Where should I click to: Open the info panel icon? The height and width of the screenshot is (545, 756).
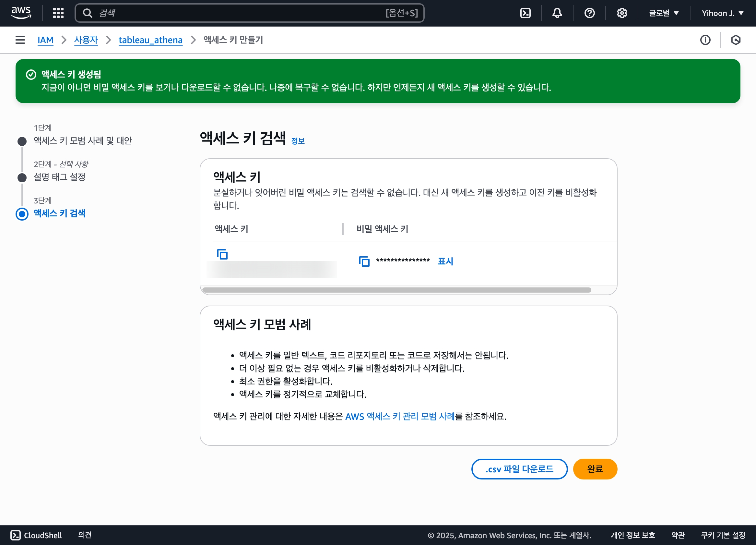click(x=705, y=40)
